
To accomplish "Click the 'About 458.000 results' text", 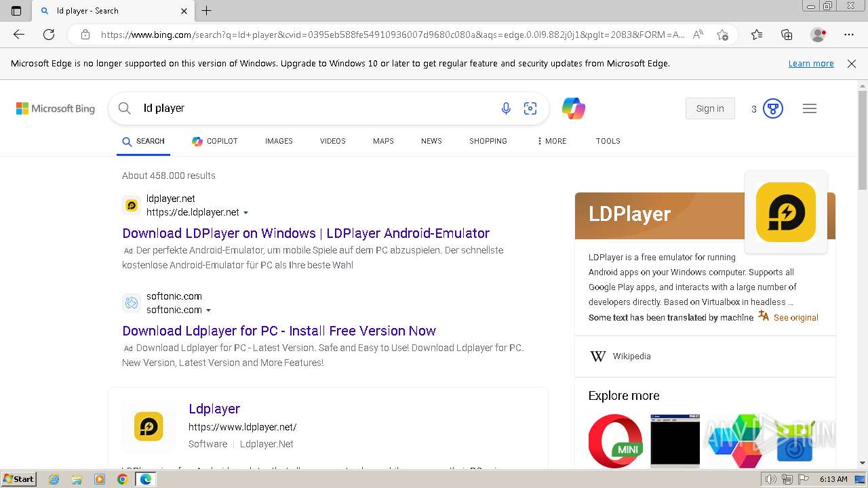I will point(169,176).
